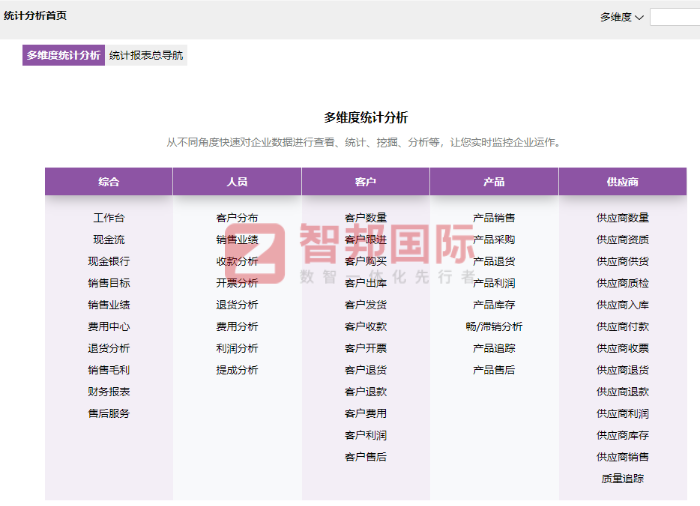Open the 提成分析 report link

coord(237,370)
